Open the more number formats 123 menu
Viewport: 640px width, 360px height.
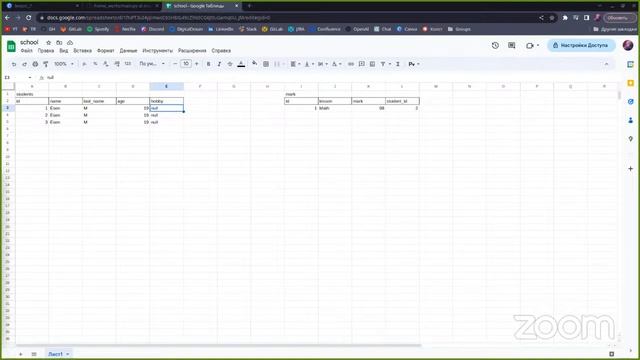point(128,64)
